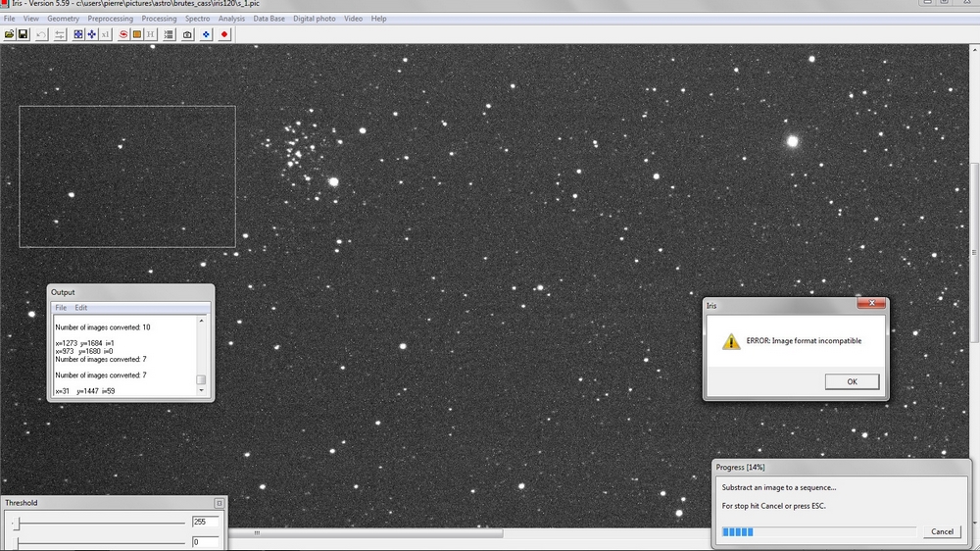This screenshot has height=551, width=980.
Task: Reset zoom with the x1 icon
Action: [x=106, y=34]
